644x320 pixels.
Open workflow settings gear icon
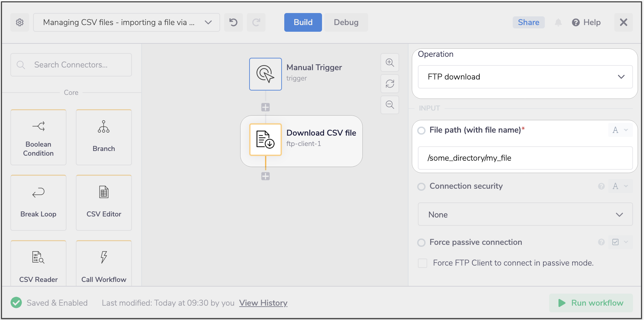(x=20, y=22)
